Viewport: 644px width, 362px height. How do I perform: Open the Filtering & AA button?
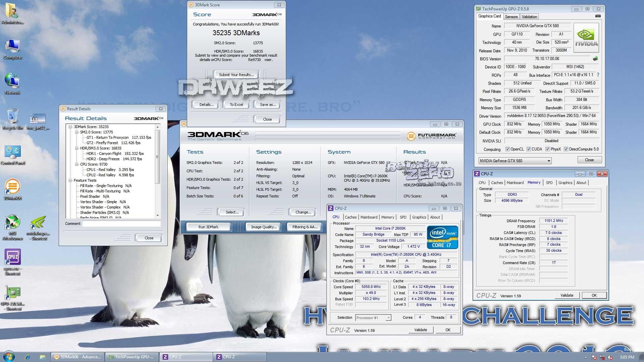305,227
